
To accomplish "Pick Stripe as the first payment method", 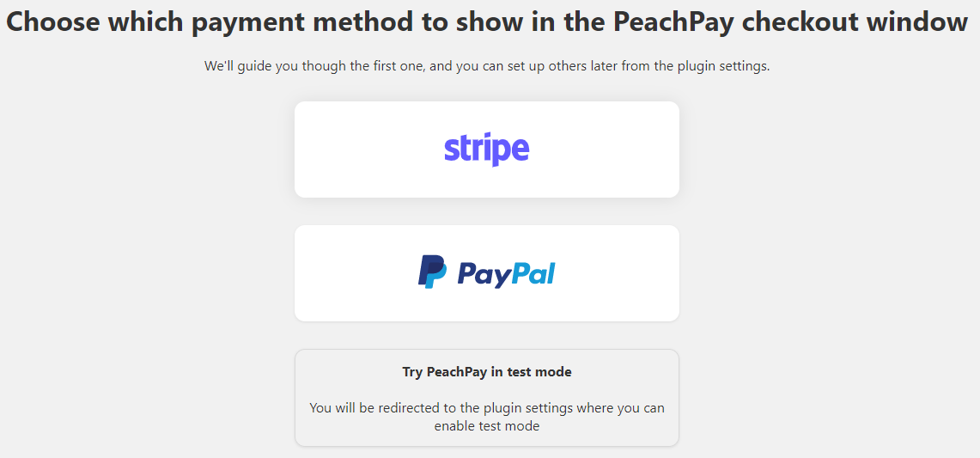I will click(x=487, y=150).
